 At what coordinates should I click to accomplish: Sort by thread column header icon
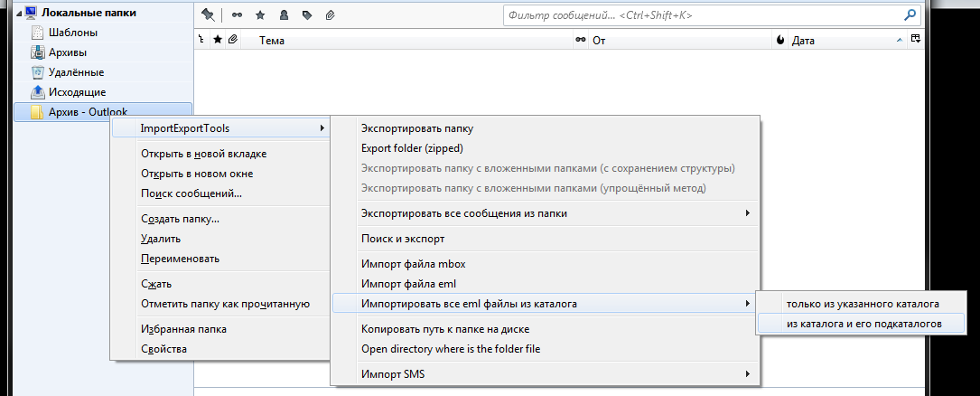(x=201, y=40)
